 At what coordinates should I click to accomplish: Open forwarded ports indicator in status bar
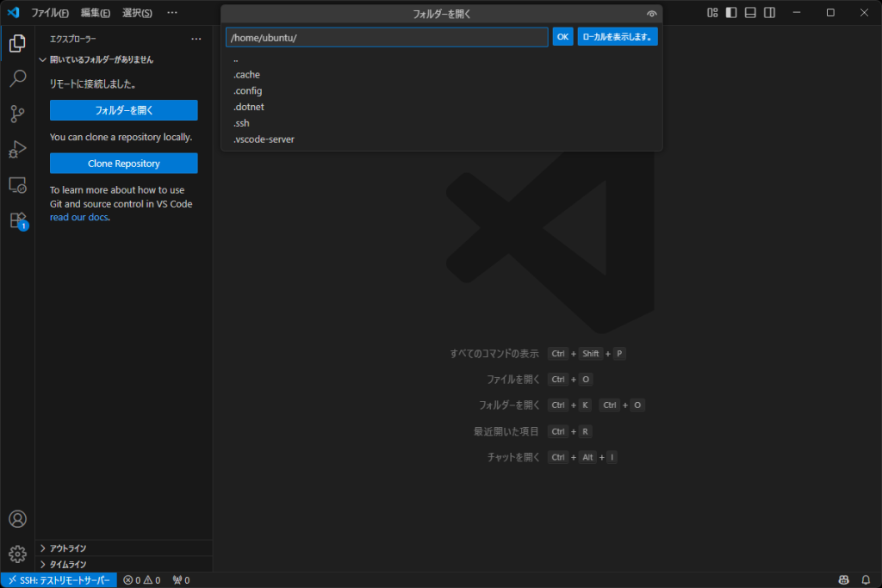pyautogui.click(x=181, y=580)
